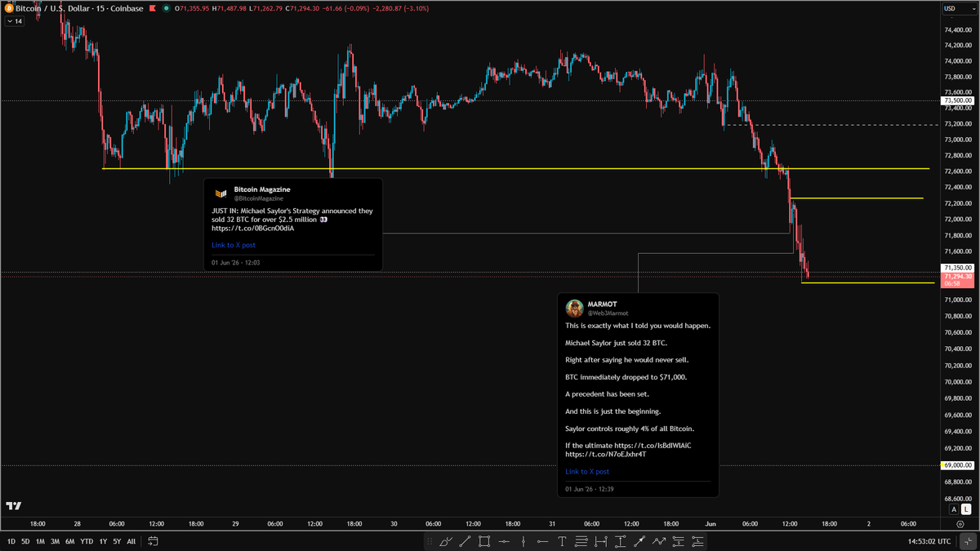Click the low value L71,262.79

pos(265,8)
